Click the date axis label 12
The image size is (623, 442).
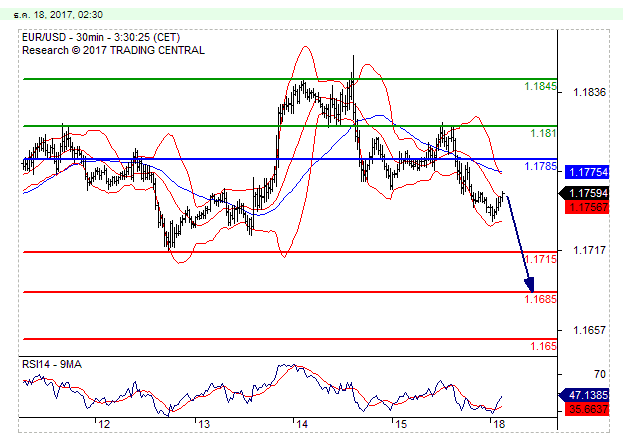point(104,425)
